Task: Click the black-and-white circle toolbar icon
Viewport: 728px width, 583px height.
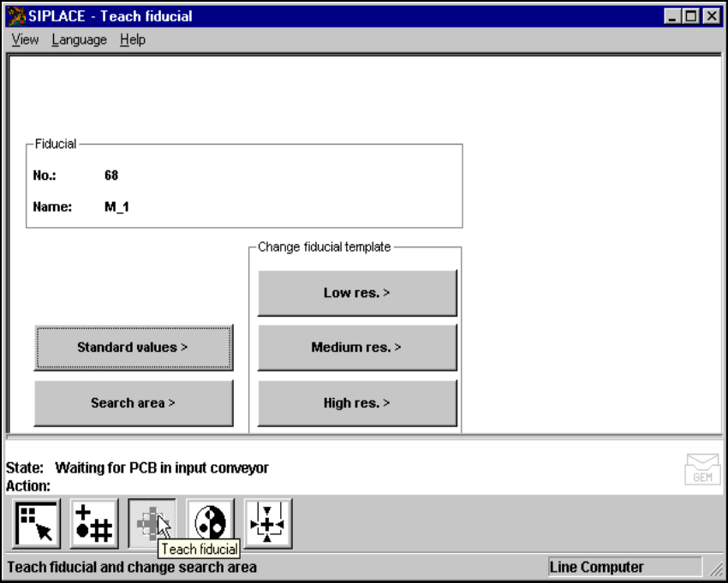Action: (x=211, y=524)
